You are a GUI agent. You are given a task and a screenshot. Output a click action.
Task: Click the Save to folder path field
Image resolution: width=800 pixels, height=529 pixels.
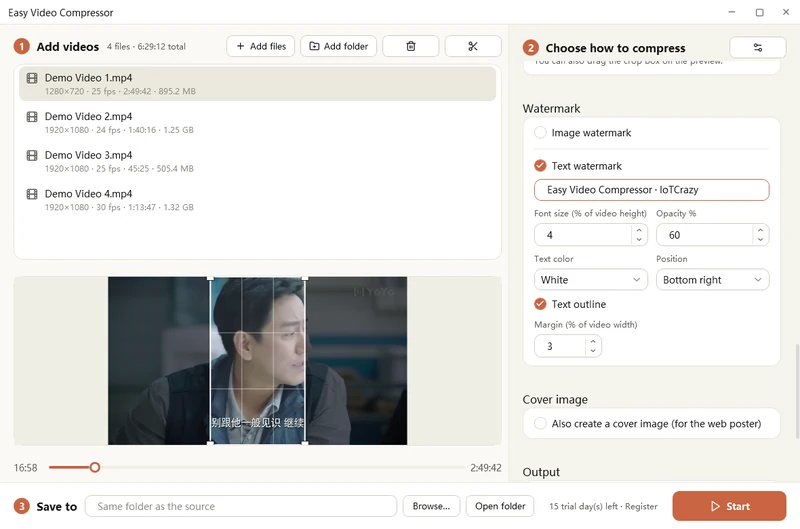[x=241, y=506]
